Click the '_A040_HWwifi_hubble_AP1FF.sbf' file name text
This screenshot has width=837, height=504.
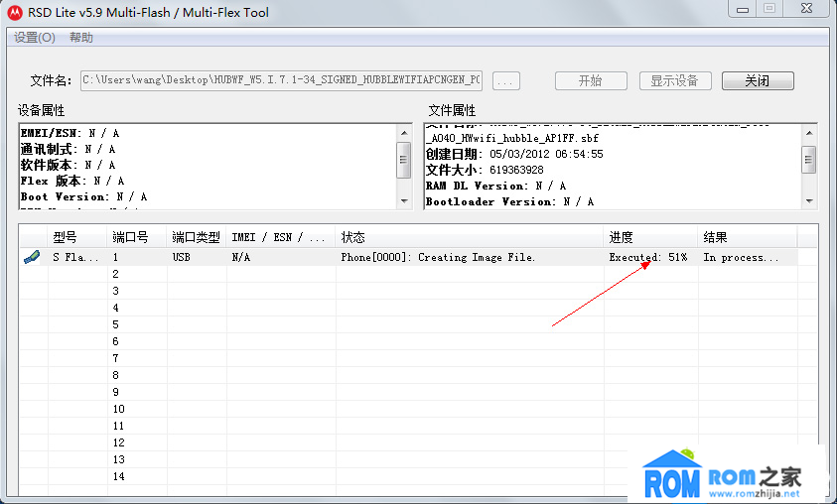(x=512, y=138)
